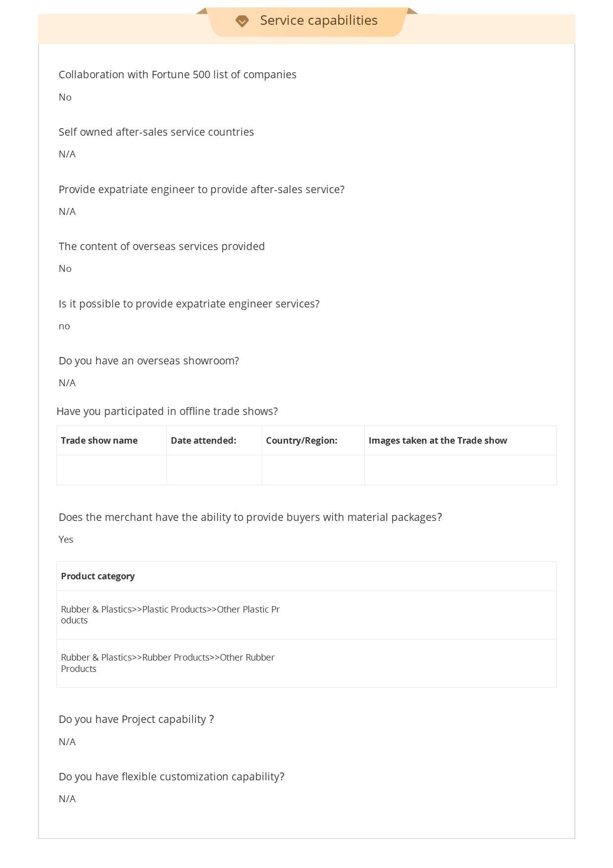The width and height of the screenshot is (613, 868).
Task: Select the Other Plastic Products category row
Action: click(170, 615)
